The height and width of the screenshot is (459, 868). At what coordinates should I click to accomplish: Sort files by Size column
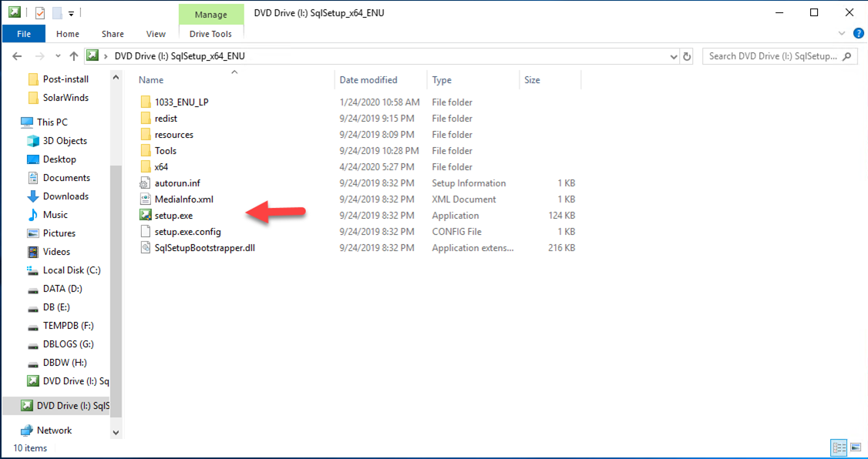(532, 80)
